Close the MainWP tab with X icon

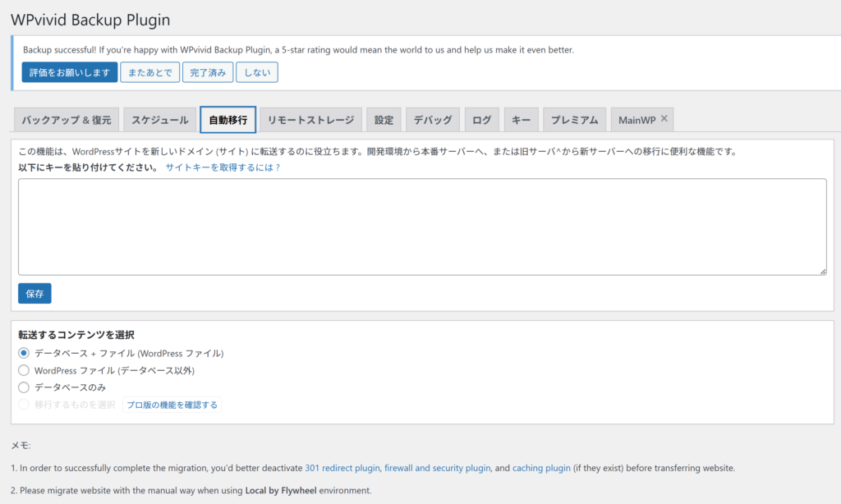point(664,119)
